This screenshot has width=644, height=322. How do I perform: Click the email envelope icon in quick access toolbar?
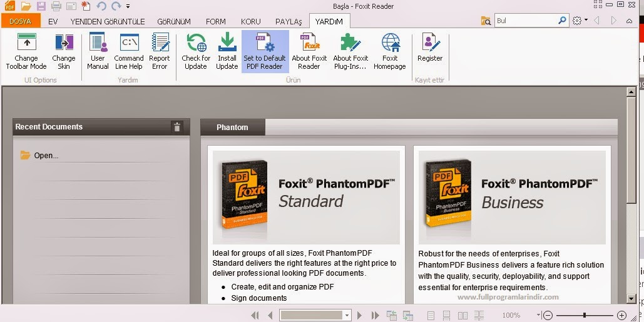[71, 6]
